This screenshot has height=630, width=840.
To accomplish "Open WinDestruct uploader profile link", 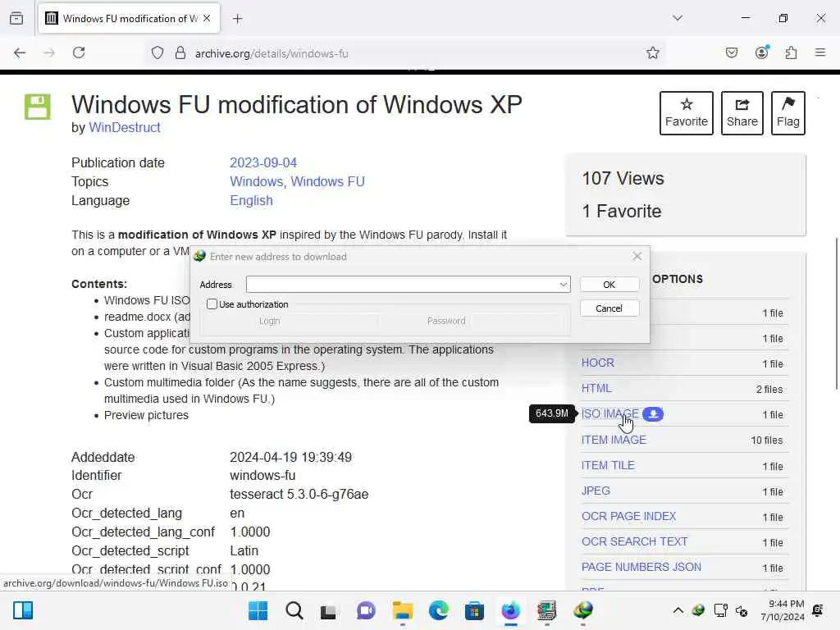I will coord(125,127).
